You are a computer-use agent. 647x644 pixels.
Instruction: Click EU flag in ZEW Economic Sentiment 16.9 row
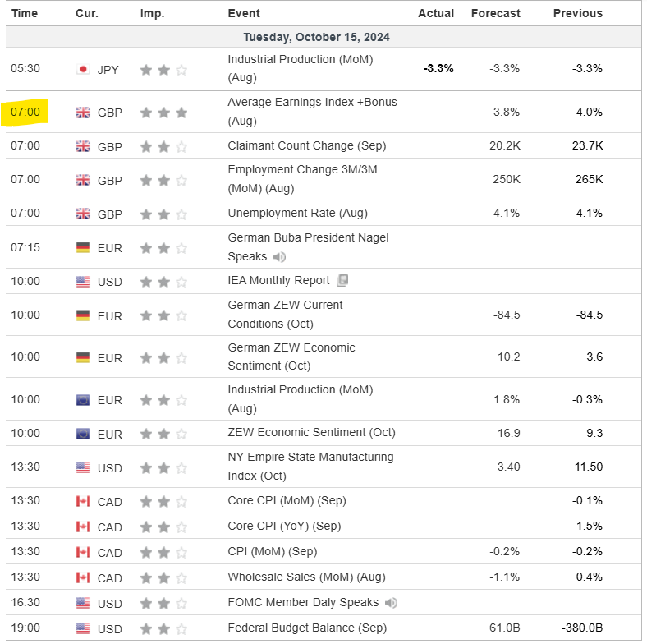pos(83,434)
